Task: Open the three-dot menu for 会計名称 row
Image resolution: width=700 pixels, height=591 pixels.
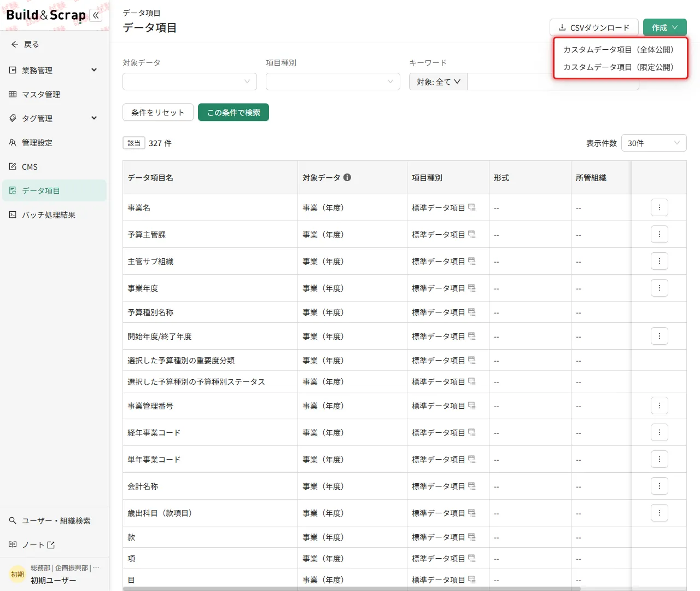Action: click(660, 486)
